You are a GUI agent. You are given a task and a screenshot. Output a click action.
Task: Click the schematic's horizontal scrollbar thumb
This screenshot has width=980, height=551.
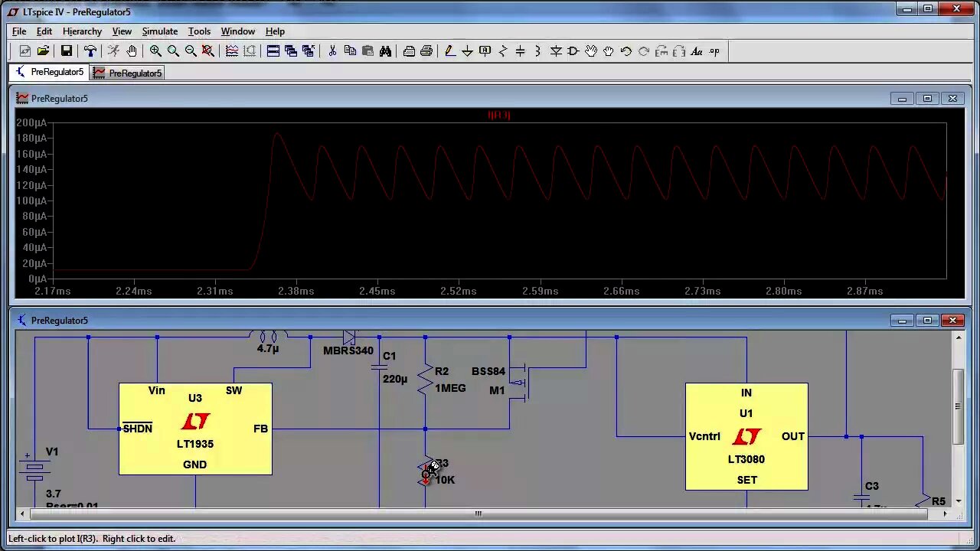[x=478, y=514]
